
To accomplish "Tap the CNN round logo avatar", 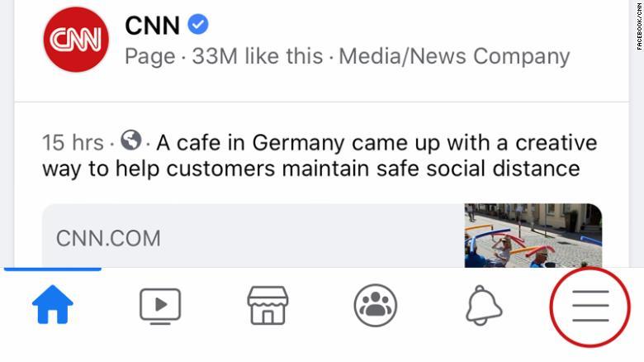I will tap(76, 39).
